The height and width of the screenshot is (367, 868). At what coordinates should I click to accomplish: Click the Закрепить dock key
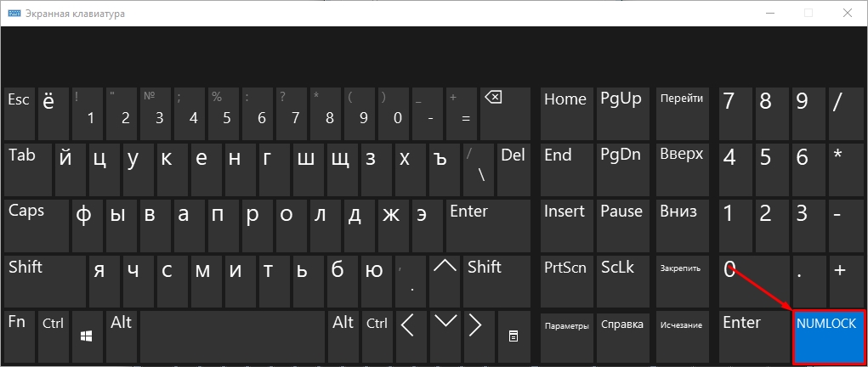click(x=682, y=280)
